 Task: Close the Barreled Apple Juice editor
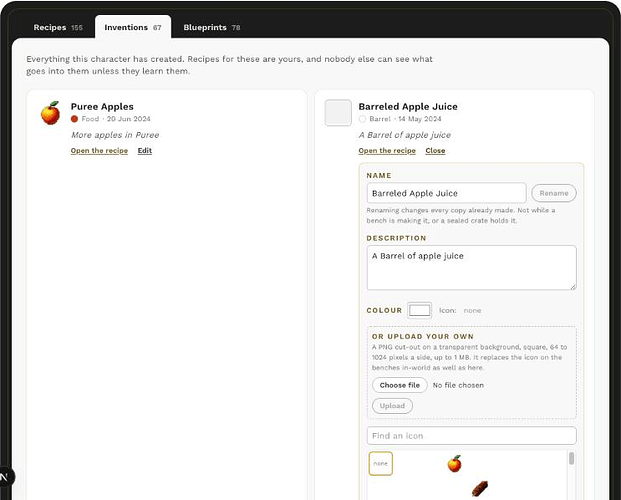435,151
